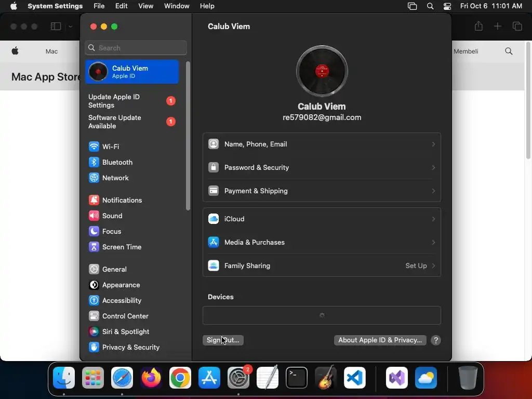
Task: Click Safari Share button
Action: tap(478, 26)
